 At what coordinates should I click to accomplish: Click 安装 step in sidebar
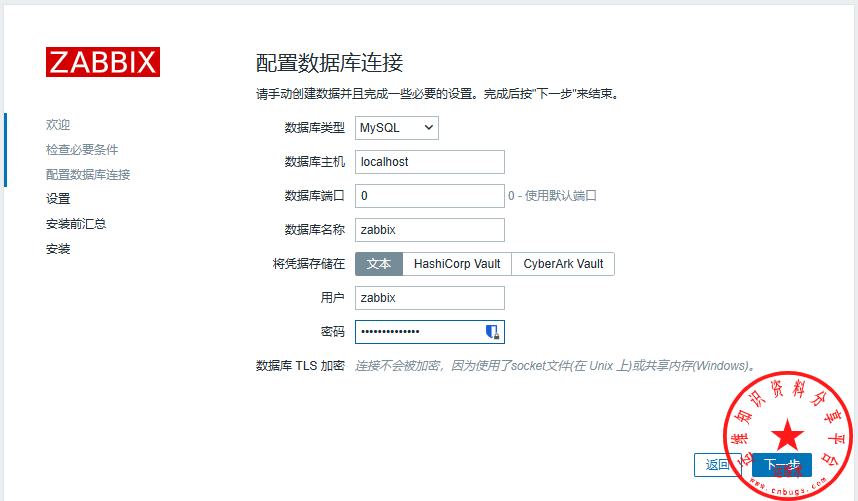(x=58, y=249)
